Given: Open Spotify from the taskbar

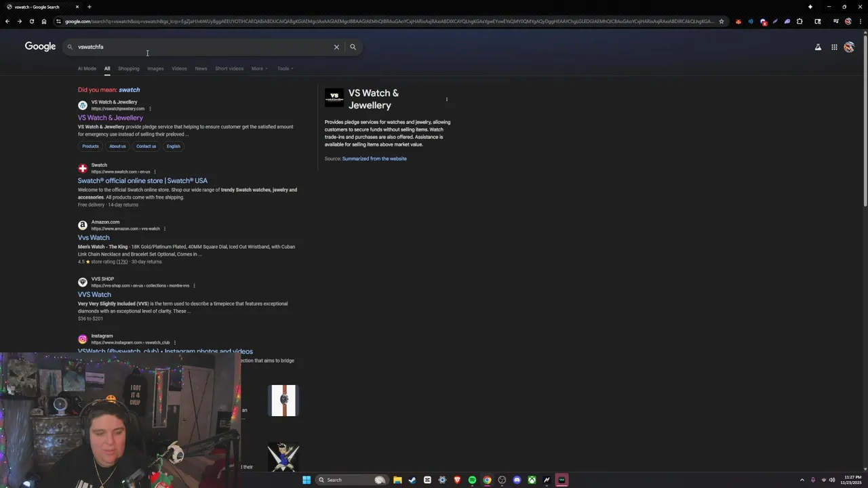Looking at the screenshot, I should pos(472,480).
